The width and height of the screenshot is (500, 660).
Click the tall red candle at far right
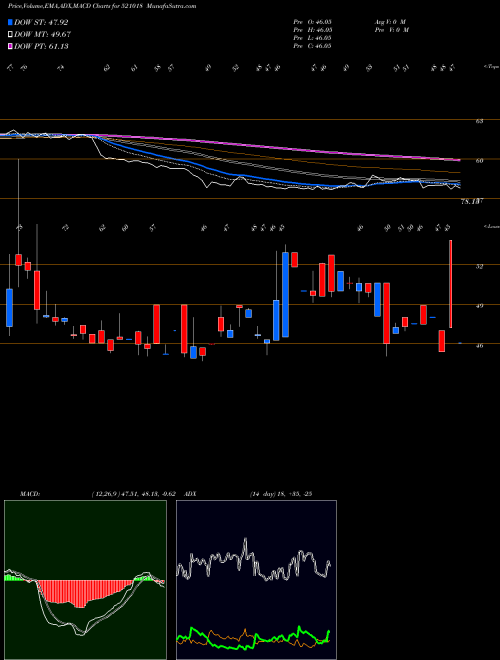point(451,284)
